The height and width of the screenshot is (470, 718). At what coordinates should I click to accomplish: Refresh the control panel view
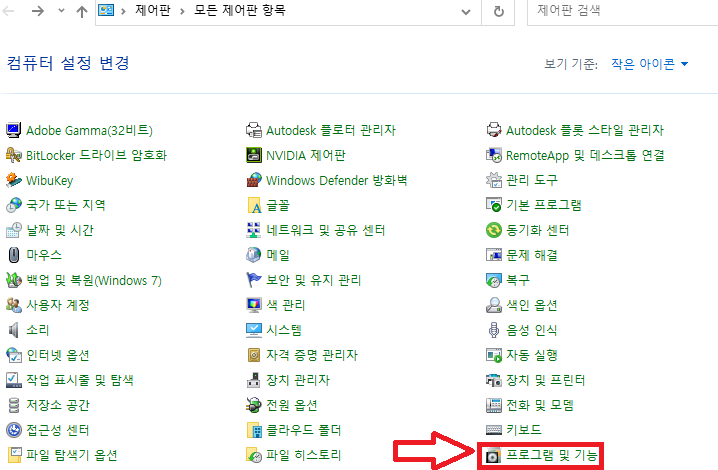(x=498, y=11)
